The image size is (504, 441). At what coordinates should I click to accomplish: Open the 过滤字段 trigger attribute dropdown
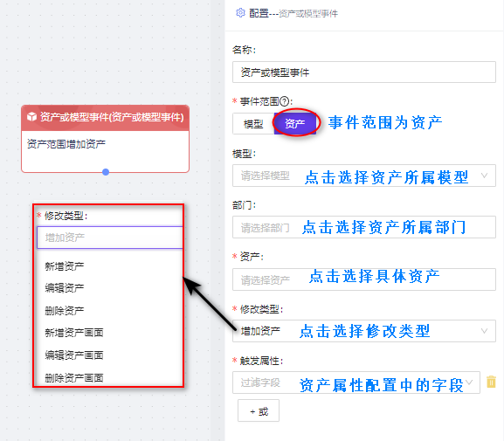(356, 382)
